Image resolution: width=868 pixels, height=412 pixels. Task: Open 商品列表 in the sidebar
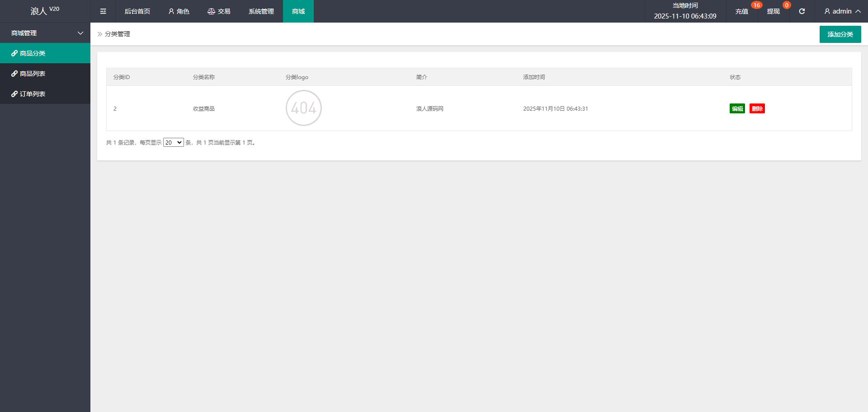tap(33, 74)
